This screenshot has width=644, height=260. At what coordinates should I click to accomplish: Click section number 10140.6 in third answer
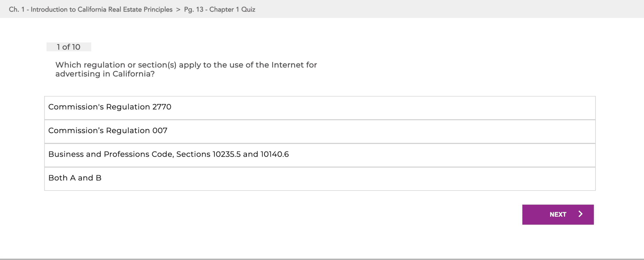[x=275, y=154]
